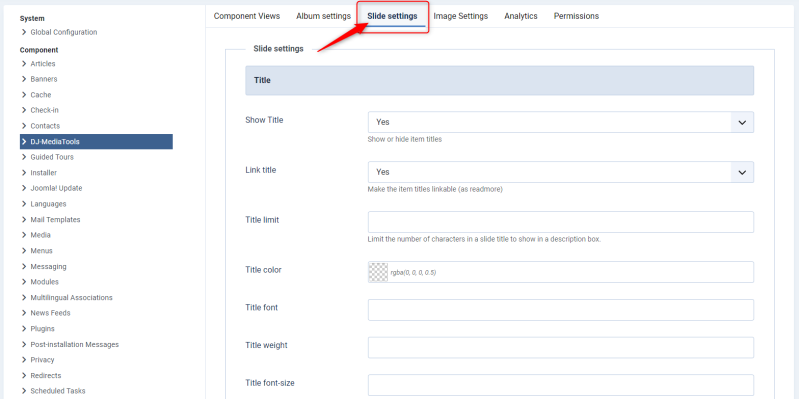Open Guided Tours settings
Image resolution: width=800 pixels, height=399 pixels.
52,157
